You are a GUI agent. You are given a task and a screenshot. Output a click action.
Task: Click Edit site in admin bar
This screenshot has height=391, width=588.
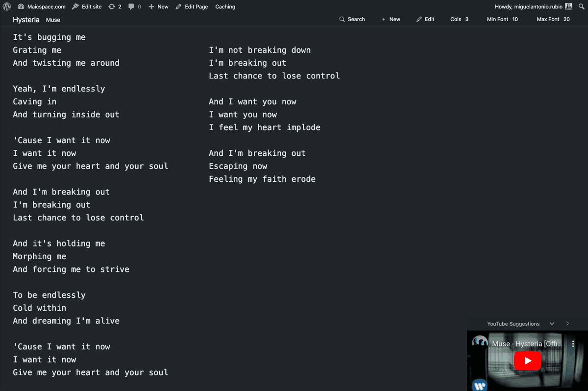click(87, 6)
